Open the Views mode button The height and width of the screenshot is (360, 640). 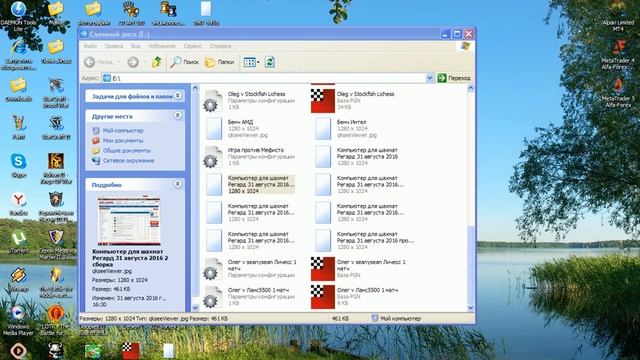tap(251, 62)
